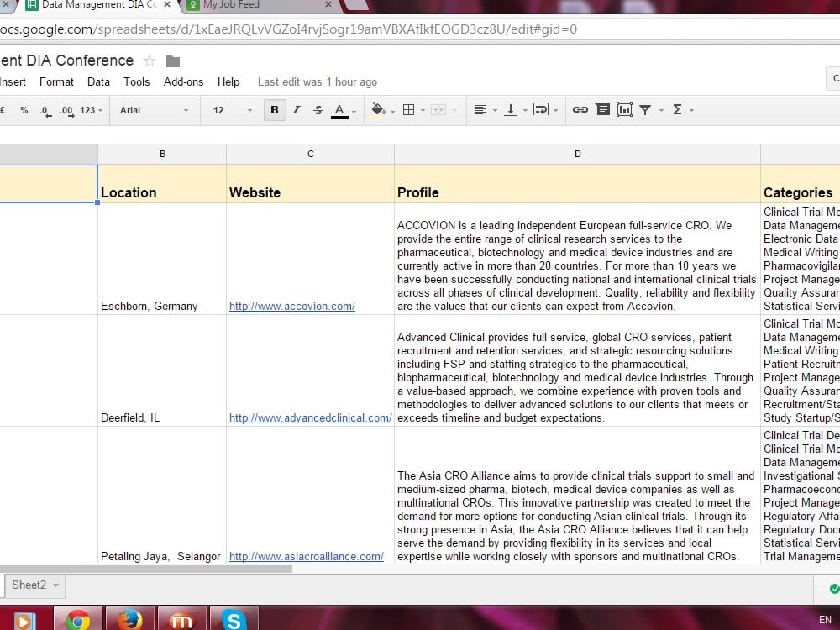
Task: Select the Location header cell
Action: (x=162, y=184)
